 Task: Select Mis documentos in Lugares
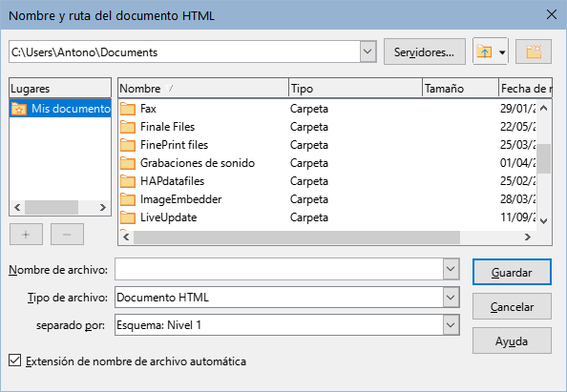tap(60, 109)
